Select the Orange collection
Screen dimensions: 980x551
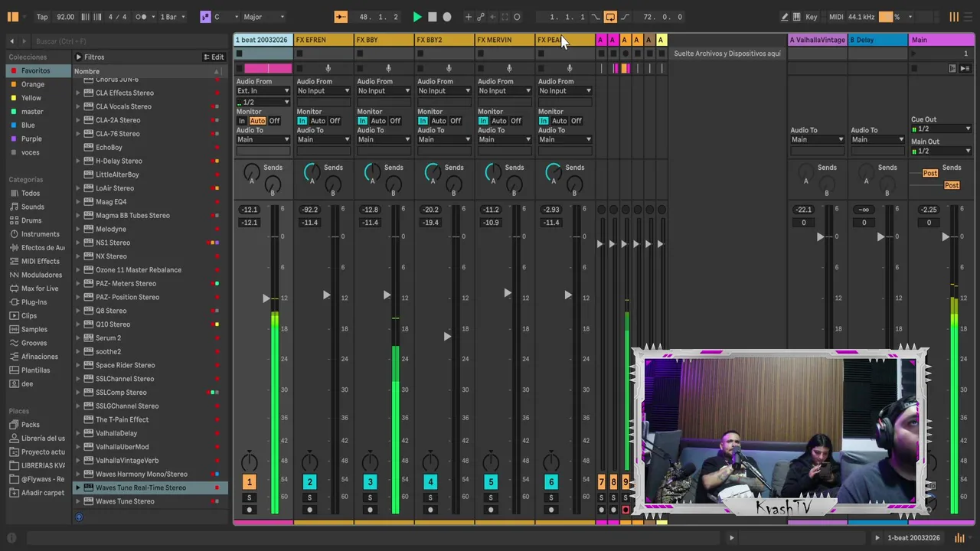(x=33, y=84)
